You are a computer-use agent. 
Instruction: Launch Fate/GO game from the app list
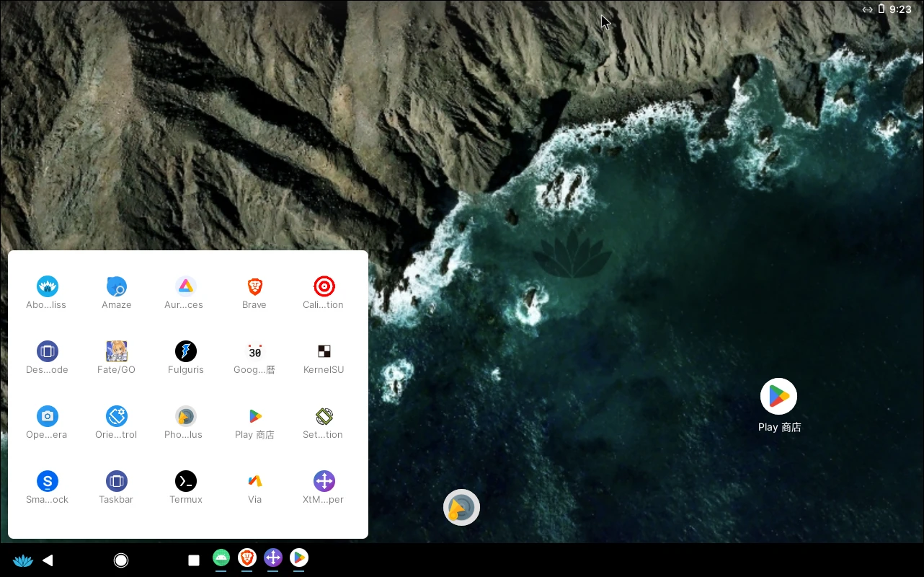pyautogui.click(x=116, y=352)
